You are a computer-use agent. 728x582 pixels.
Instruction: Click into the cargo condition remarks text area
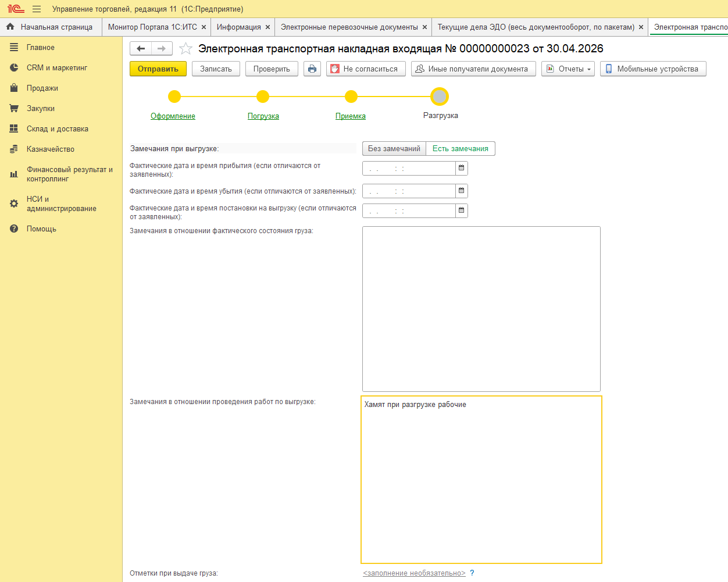pos(481,309)
